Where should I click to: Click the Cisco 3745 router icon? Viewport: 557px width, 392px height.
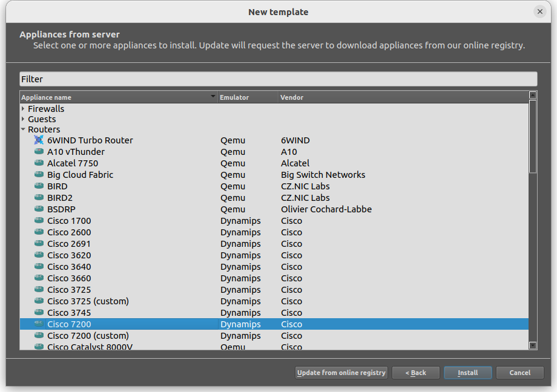pos(39,312)
